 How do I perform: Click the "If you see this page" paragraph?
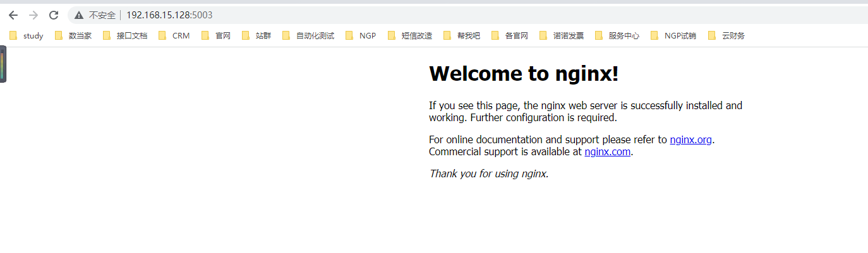tap(586, 112)
